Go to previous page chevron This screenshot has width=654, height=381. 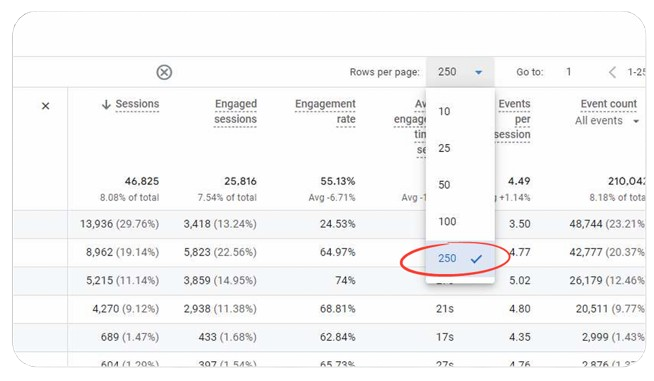click(612, 72)
